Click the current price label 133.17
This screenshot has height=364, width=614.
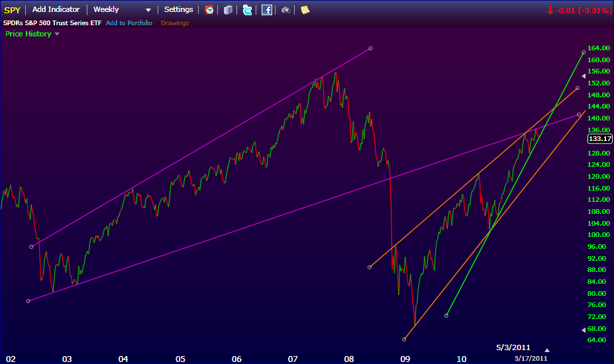tap(600, 139)
